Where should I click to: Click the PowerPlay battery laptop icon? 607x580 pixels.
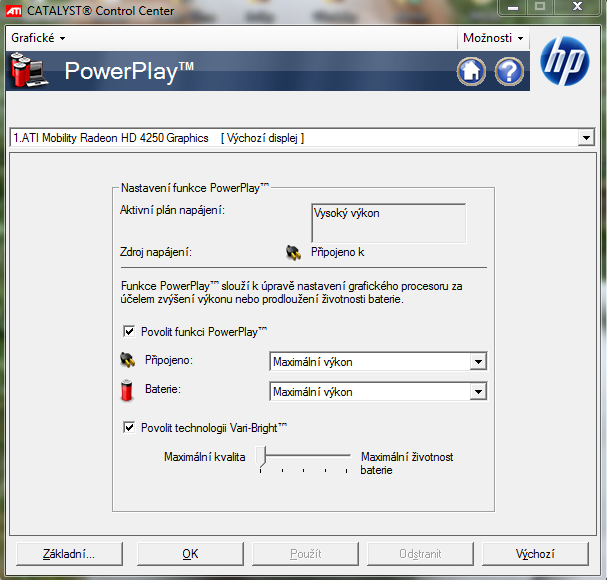29,71
